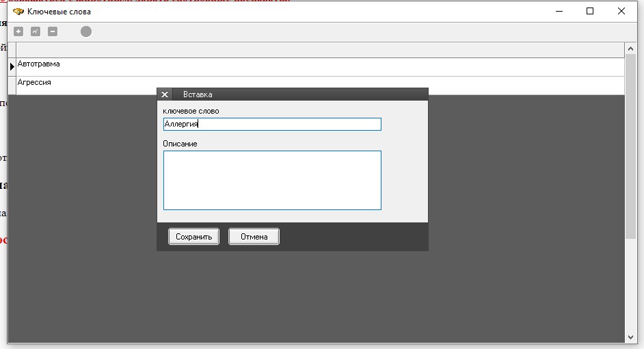Click the scrollbar down arrow
644x349 pixels.
pyautogui.click(x=630, y=337)
